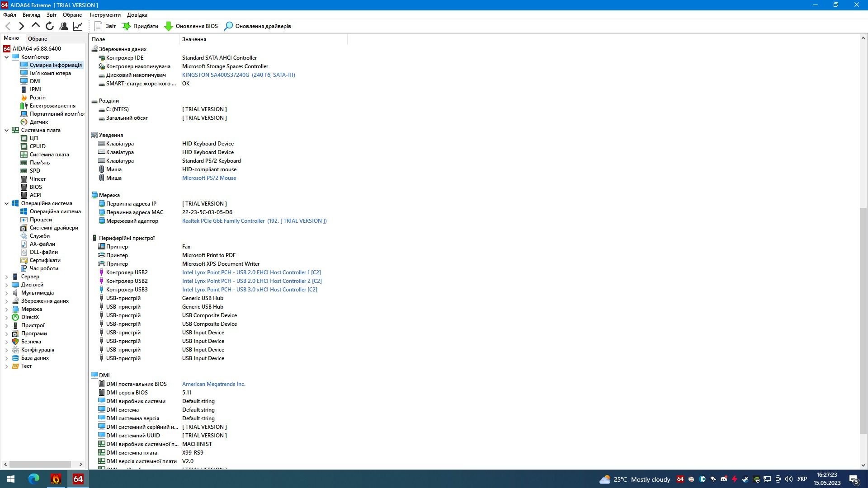Expand the Дисплей tree node
Screen dimensions: 868x488
[6, 285]
